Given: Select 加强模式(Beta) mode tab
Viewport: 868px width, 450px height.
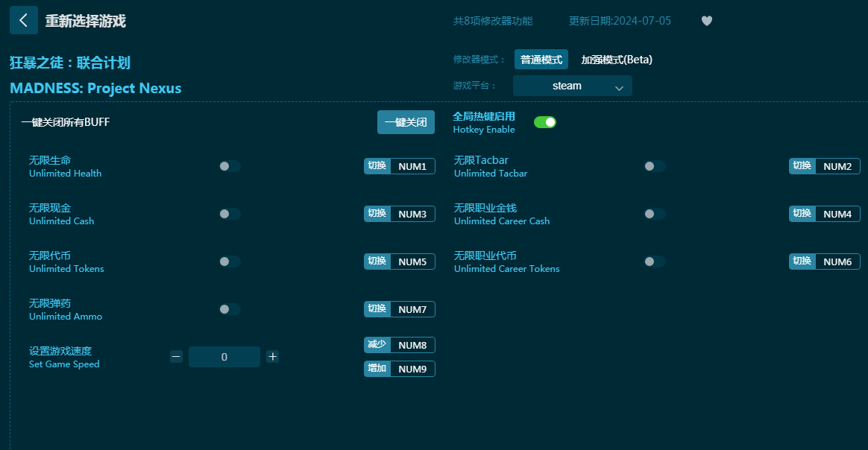Looking at the screenshot, I should [x=617, y=59].
